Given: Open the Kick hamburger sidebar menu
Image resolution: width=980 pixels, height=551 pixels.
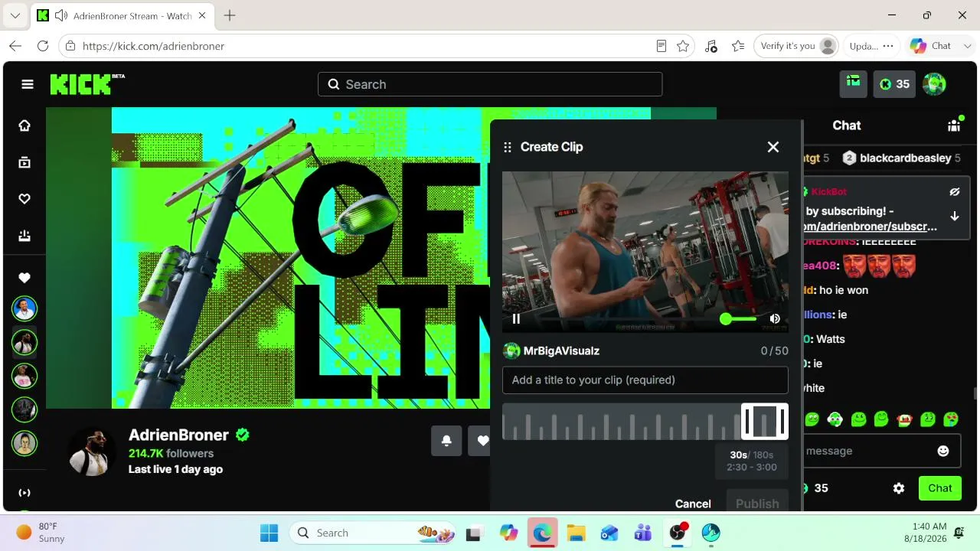Looking at the screenshot, I should click(28, 84).
